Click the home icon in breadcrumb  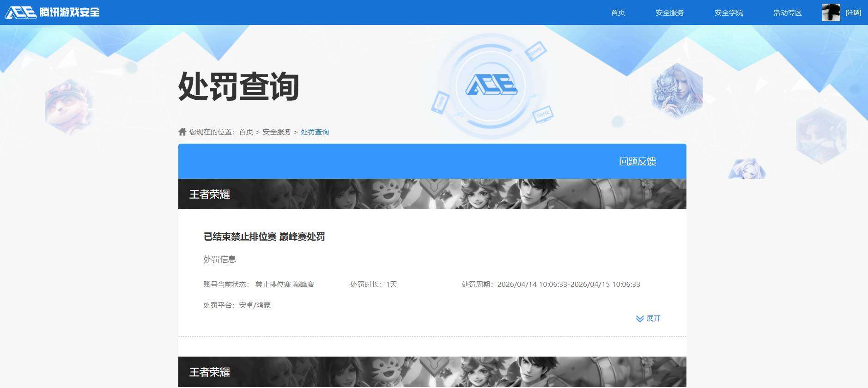[182, 132]
